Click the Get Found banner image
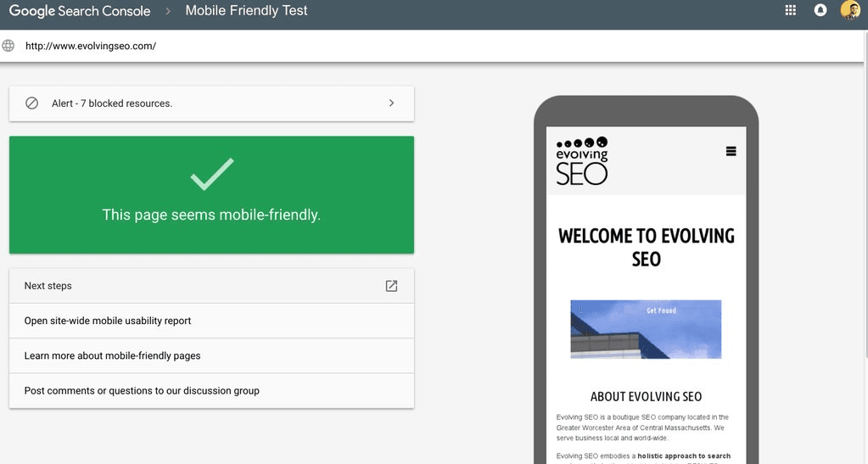The image size is (868, 464). coord(646,329)
